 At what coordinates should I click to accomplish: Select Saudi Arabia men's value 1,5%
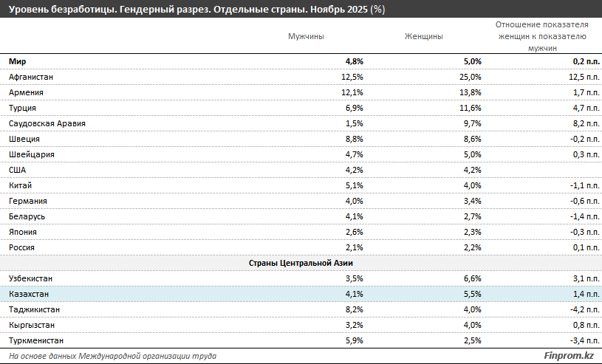click(355, 123)
